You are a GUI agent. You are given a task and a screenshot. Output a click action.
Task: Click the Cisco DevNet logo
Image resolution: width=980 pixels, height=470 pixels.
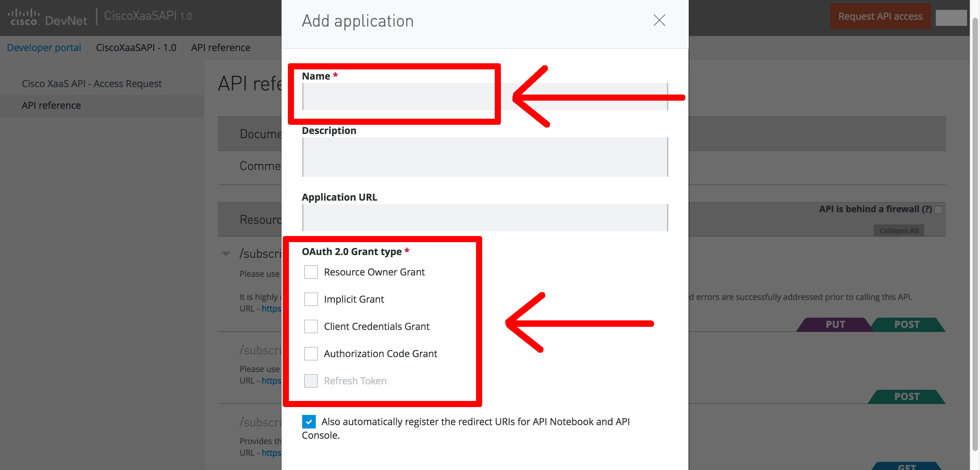click(47, 17)
